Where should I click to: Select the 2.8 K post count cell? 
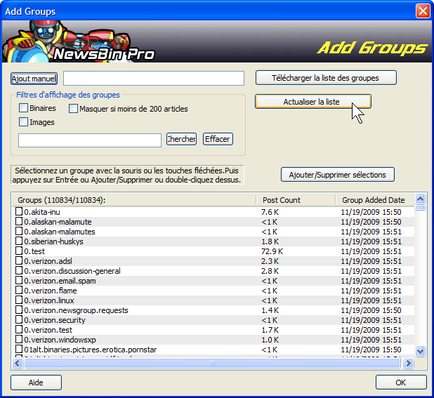[270, 271]
